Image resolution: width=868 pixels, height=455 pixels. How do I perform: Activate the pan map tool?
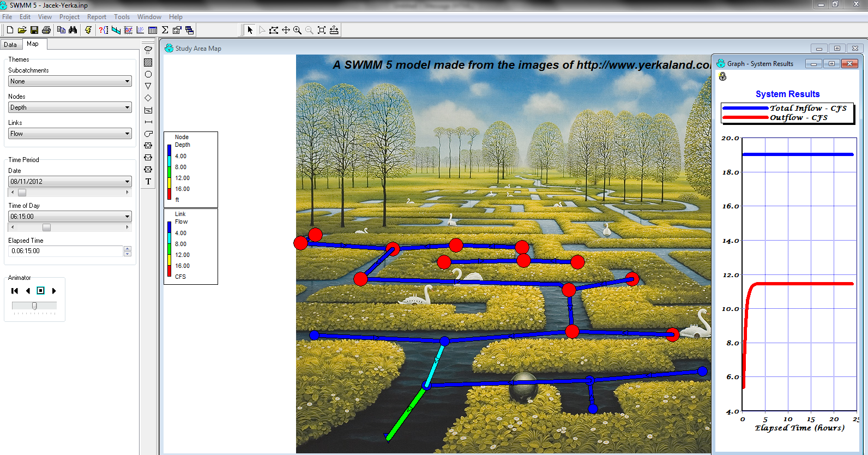click(286, 30)
